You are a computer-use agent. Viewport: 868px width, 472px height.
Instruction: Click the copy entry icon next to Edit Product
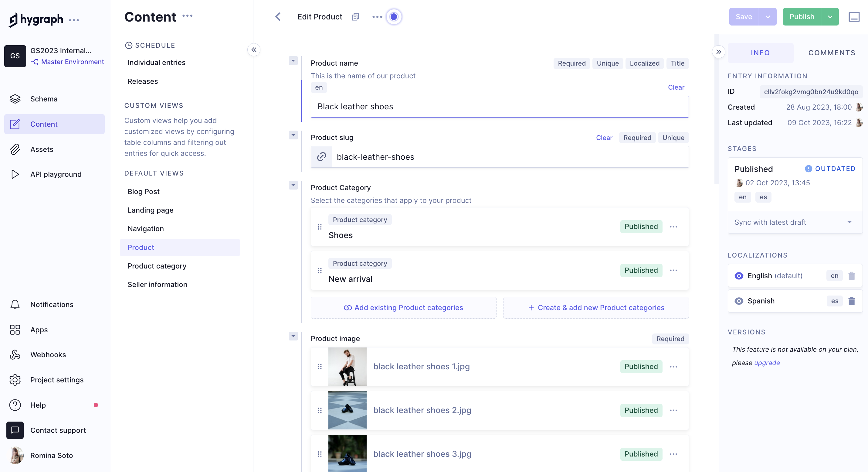355,16
